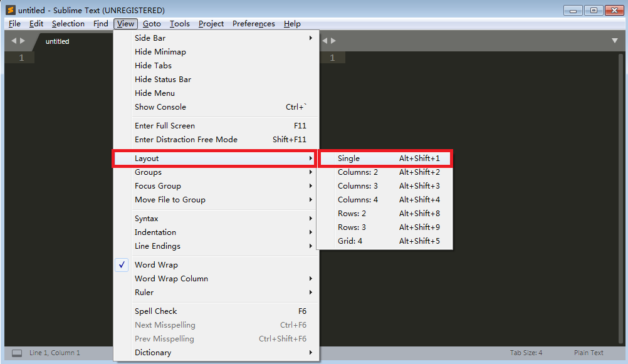
Task: Expand Move File to Group submenu
Action: click(217, 199)
